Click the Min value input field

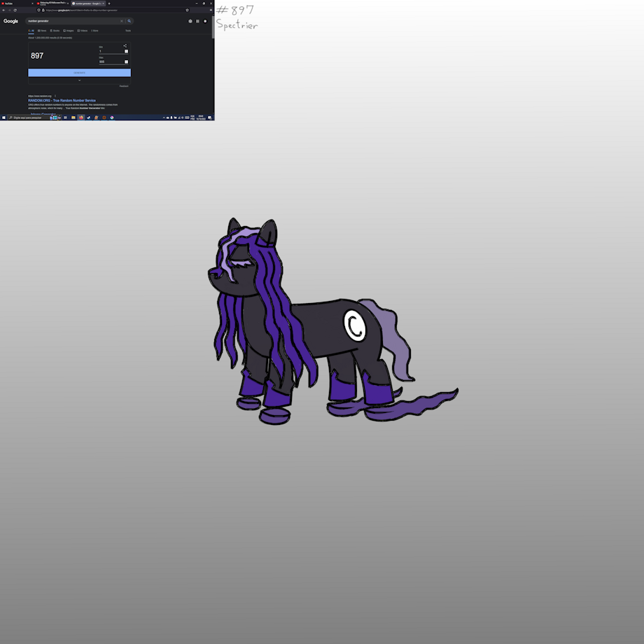point(113,51)
